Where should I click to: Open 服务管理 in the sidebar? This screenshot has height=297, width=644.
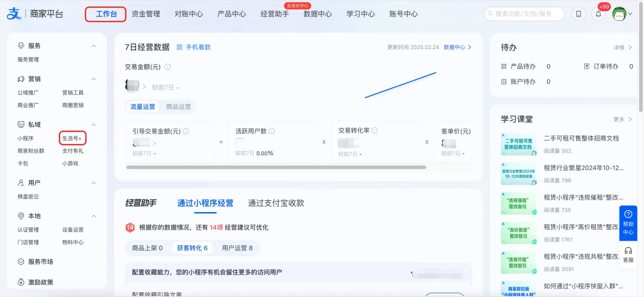28,60
